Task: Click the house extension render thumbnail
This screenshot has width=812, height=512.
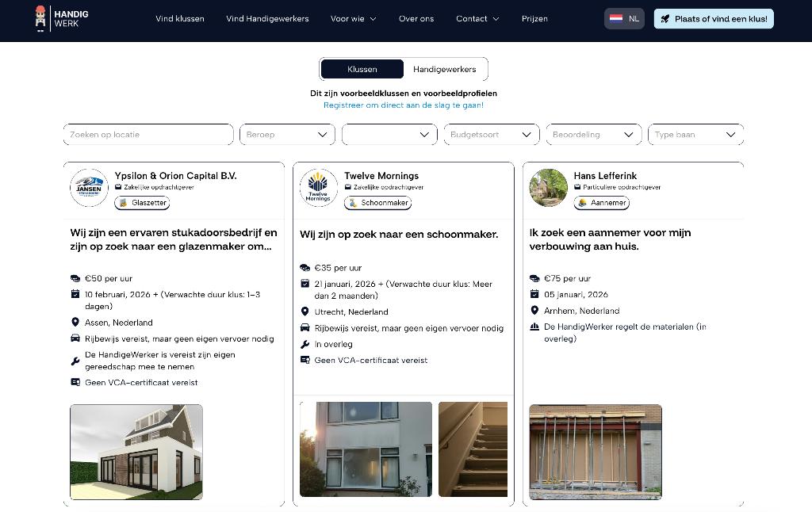Action: tap(136, 452)
